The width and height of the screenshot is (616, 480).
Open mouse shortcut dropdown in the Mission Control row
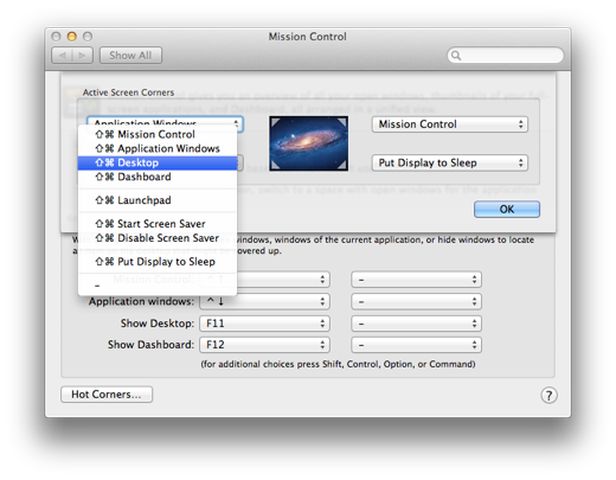tap(416, 280)
